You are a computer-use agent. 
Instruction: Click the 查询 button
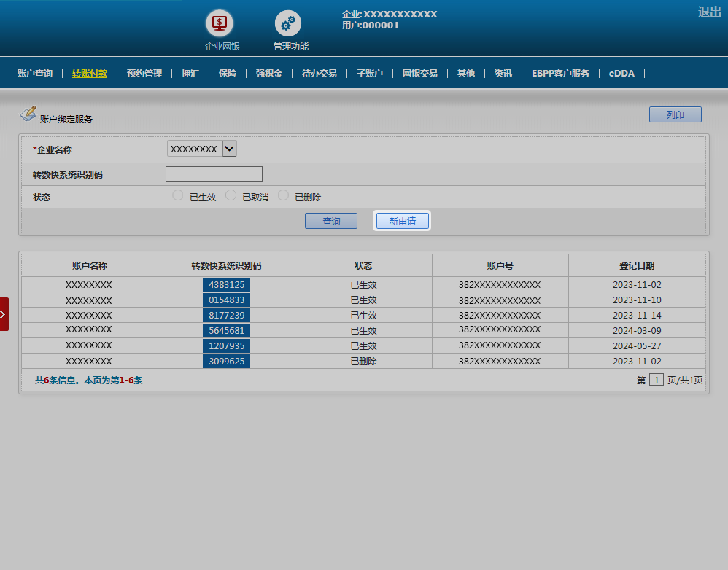tap(331, 221)
